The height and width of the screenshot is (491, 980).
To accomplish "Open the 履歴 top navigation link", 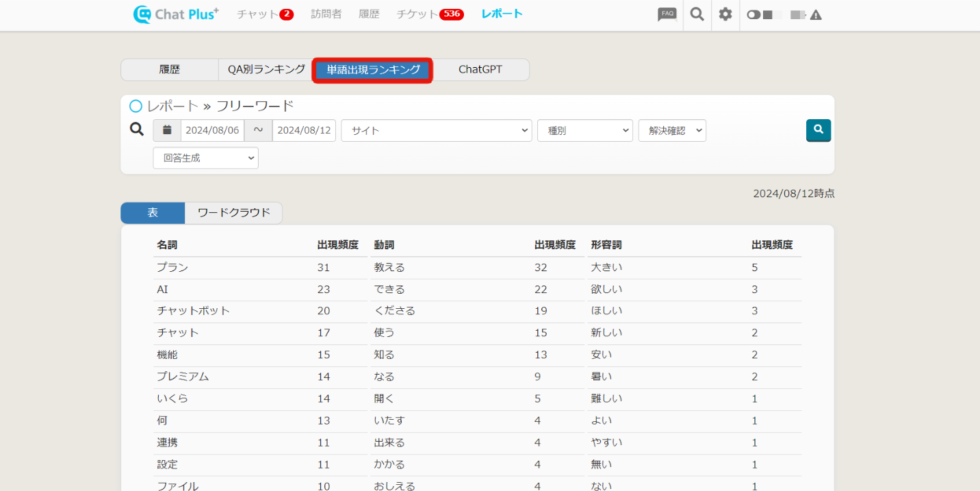I will click(x=369, y=14).
